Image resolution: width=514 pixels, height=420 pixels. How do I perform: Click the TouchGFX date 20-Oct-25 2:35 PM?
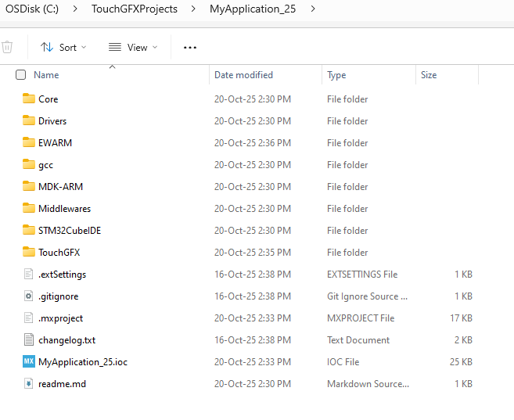point(253,253)
